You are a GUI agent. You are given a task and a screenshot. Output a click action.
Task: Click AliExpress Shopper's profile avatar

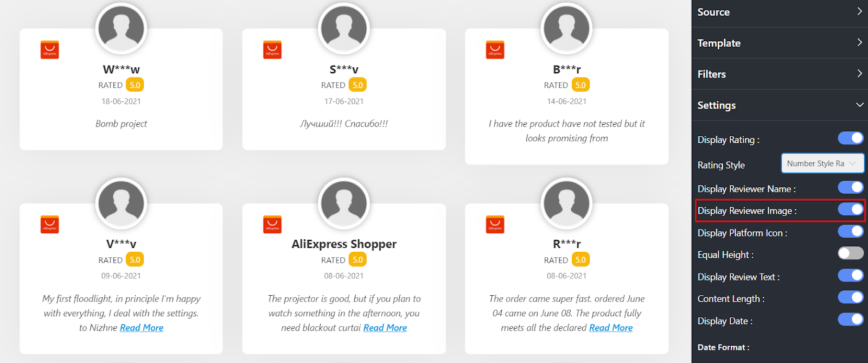click(344, 203)
